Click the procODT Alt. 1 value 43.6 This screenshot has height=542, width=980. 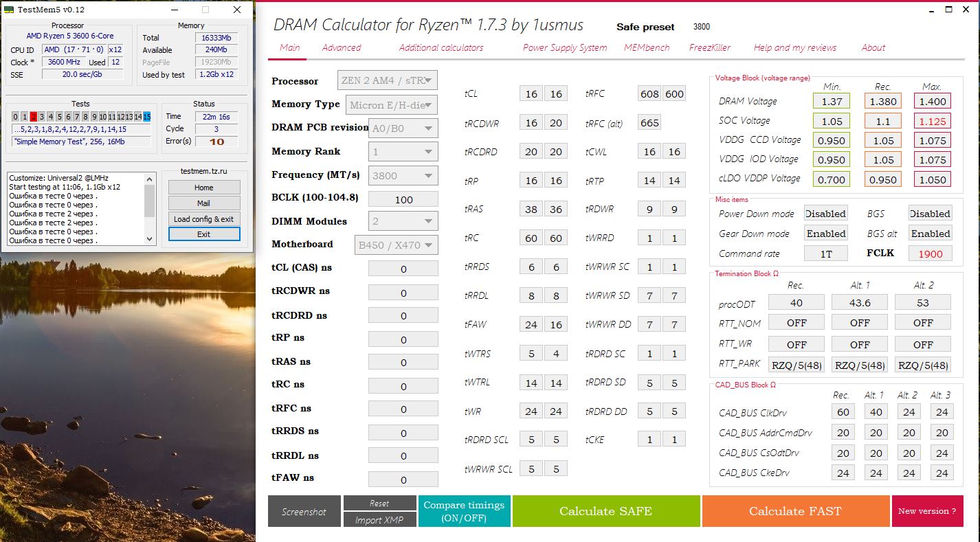coord(860,302)
